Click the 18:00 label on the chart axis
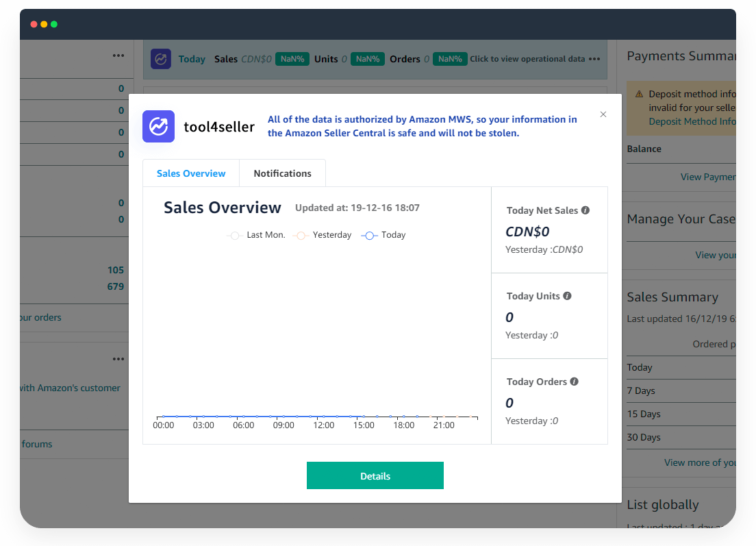Image resolution: width=756 pixels, height=546 pixels. tap(403, 425)
